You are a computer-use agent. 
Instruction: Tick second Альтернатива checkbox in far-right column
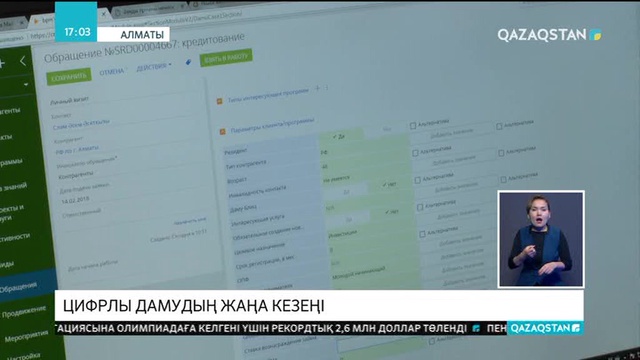pyautogui.click(x=501, y=153)
